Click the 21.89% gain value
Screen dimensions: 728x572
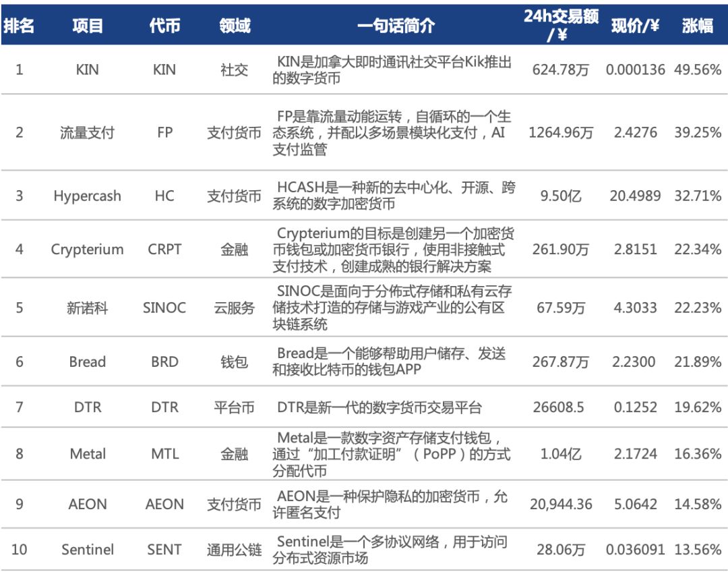[698, 362]
